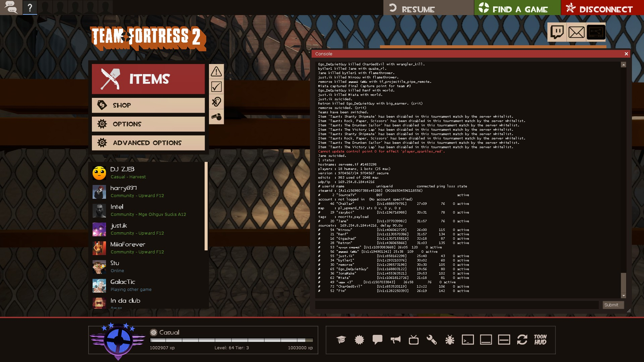Click the whistle coach toggle icon
The height and width of the screenshot is (362, 644).
(x=216, y=117)
